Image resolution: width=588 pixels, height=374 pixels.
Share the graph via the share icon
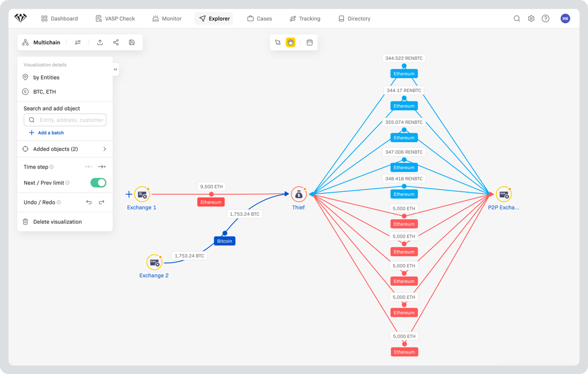tap(116, 42)
